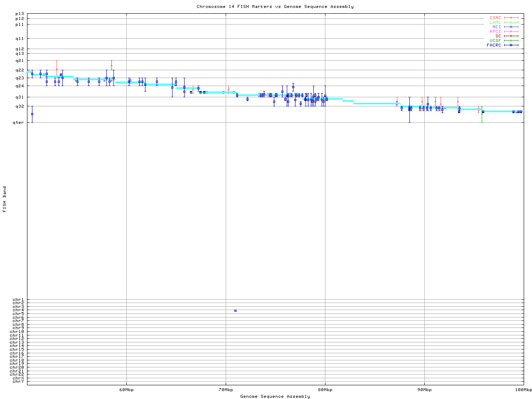Click the 80Mbp x-axis tick label
532x399 pixels.
[325, 390]
